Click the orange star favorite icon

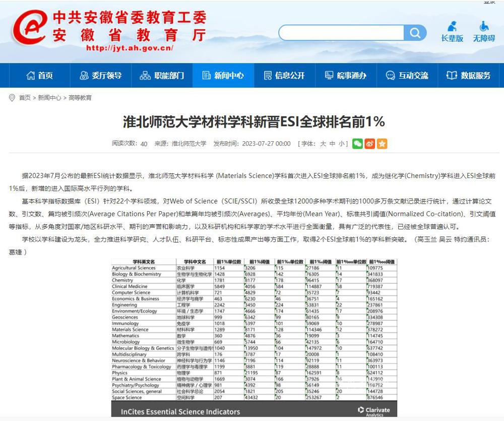coord(382,144)
